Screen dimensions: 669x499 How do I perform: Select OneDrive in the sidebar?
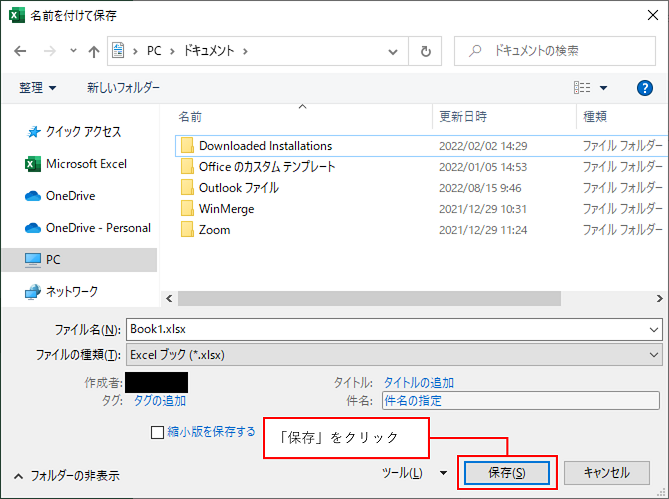pyautogui.click(x=61, y=196)
